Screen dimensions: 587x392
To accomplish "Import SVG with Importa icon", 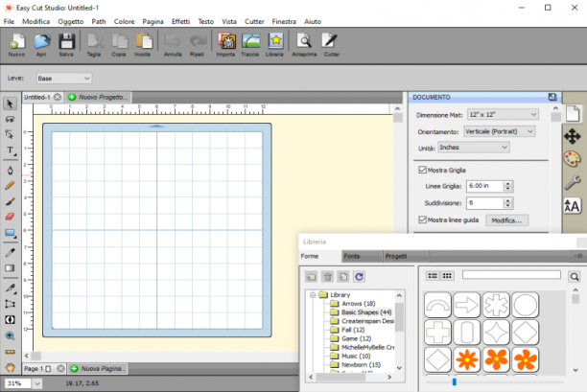I will click(x=225, y=44).
